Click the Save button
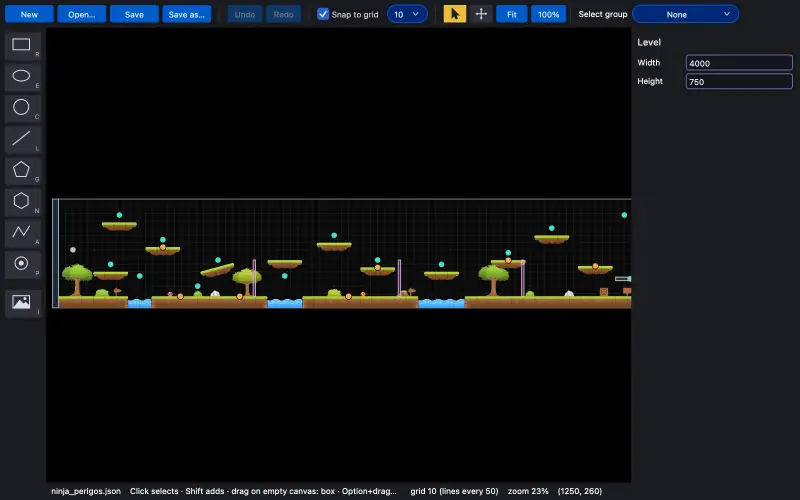The width and height of the screenshot is (800, 500). point(134,14)
